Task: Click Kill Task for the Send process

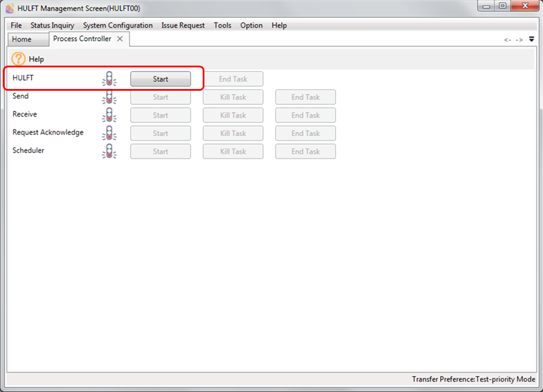Action: pos(233,98)
